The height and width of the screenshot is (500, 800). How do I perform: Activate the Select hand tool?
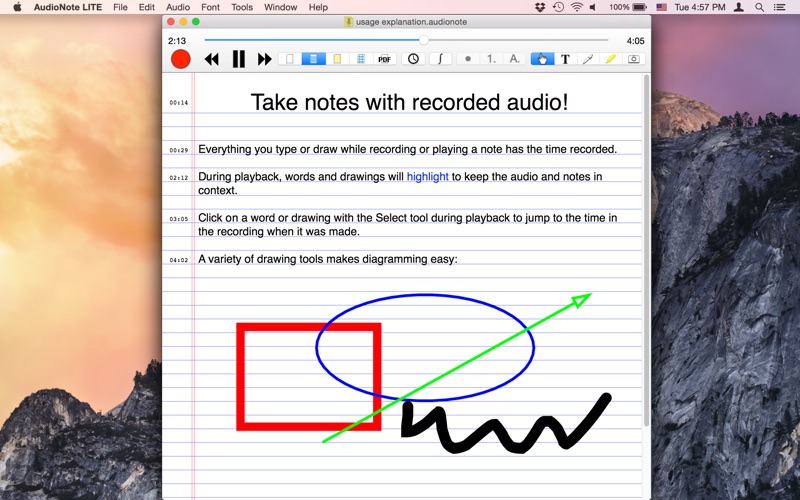tap(542, 59)
